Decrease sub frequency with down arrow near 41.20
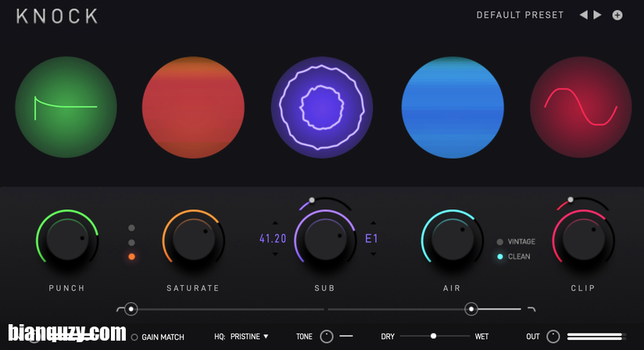644x350 pixels. [275, 255]
